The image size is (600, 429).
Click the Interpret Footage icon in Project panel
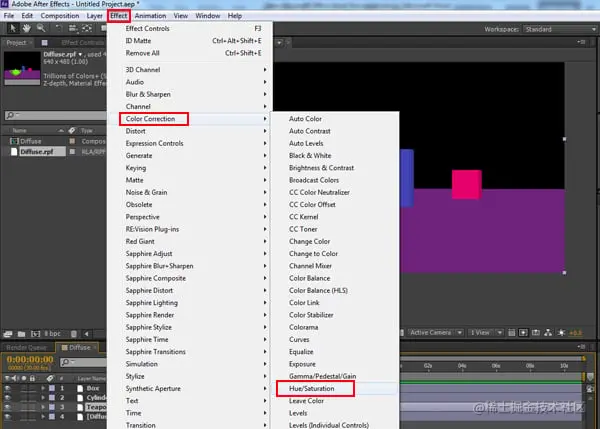(8, 334)
